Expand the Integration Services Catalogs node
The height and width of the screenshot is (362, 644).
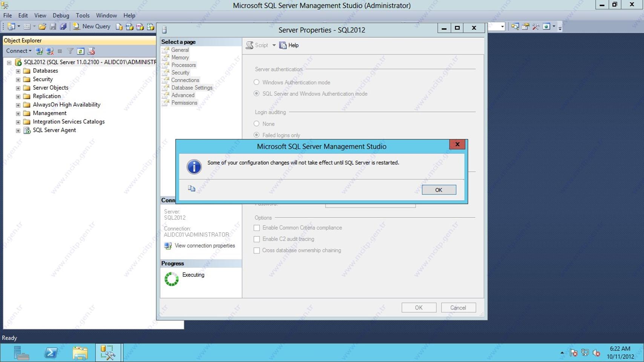(18, 122)
